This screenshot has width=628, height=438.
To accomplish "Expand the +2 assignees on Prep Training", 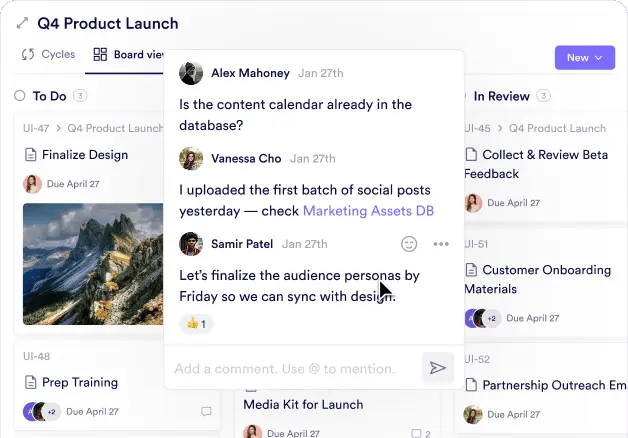I will coord(52,411).
